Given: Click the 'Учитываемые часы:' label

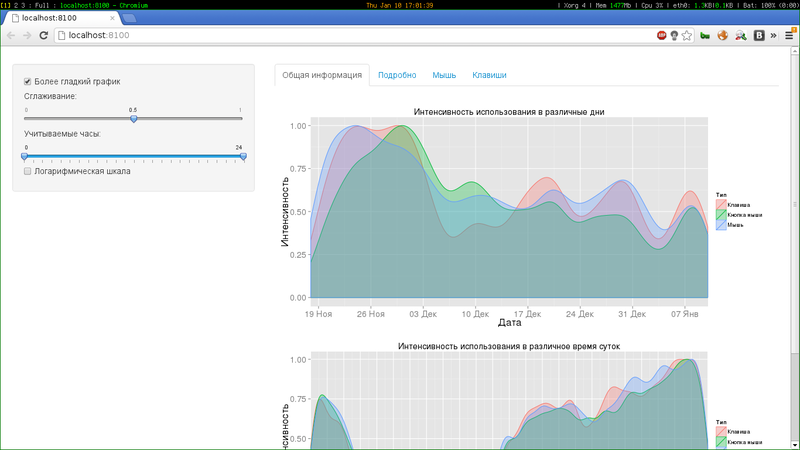Looking at the screenshot, I should [x=62, y=134].
